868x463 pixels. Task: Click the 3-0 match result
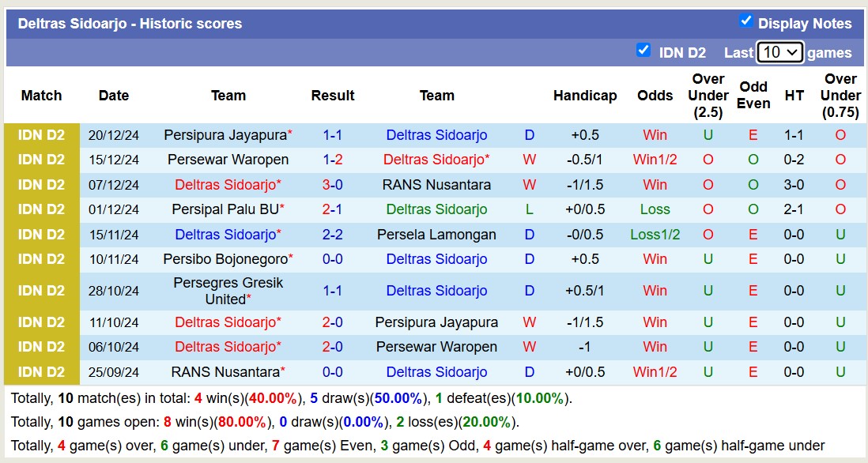(333, 185)
